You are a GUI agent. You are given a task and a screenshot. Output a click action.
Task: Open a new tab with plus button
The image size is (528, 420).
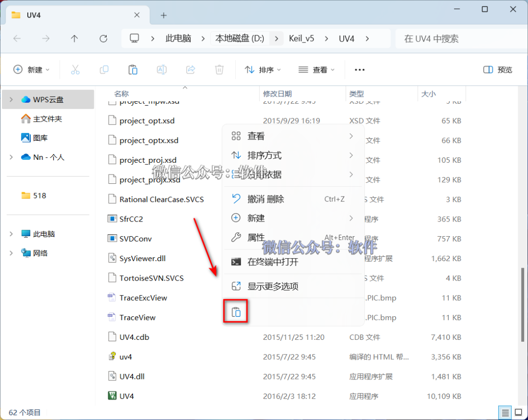tap(164, 15)
